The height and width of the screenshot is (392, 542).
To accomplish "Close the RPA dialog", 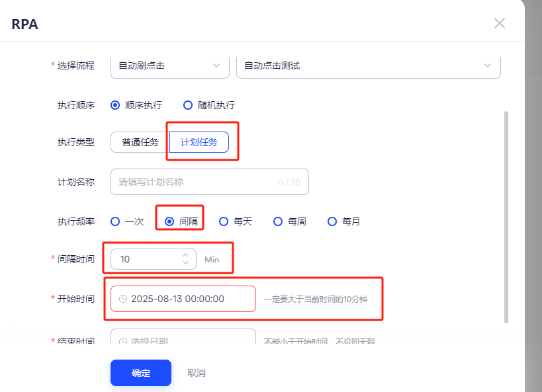I will (x=499, y=24).
